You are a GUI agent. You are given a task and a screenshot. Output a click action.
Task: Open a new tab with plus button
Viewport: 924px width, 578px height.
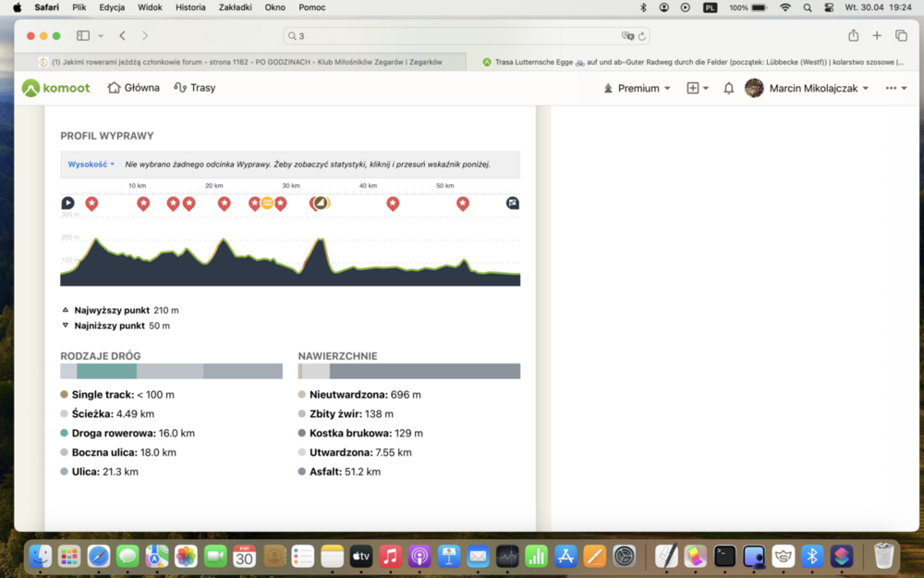(877, 36)
